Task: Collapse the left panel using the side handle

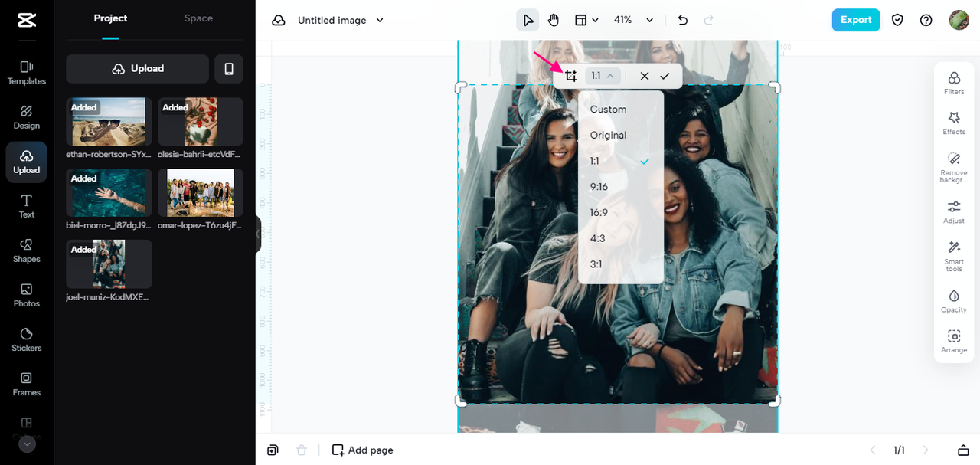Action: (258, 234)
